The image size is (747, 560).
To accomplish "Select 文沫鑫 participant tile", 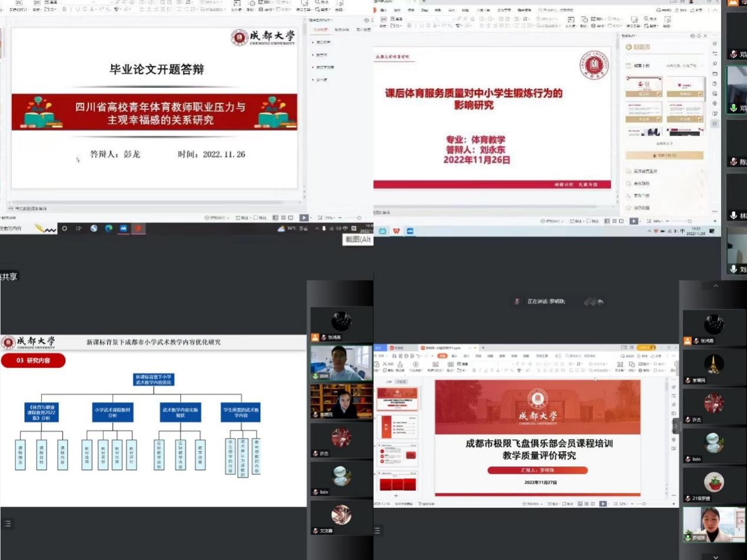I will (341, 518).
